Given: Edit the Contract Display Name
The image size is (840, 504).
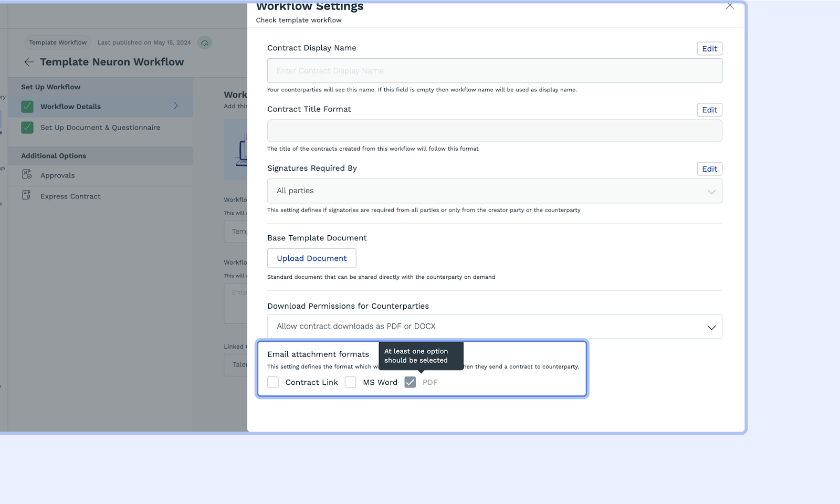Looking at the screenshot, I should (710, 49).
